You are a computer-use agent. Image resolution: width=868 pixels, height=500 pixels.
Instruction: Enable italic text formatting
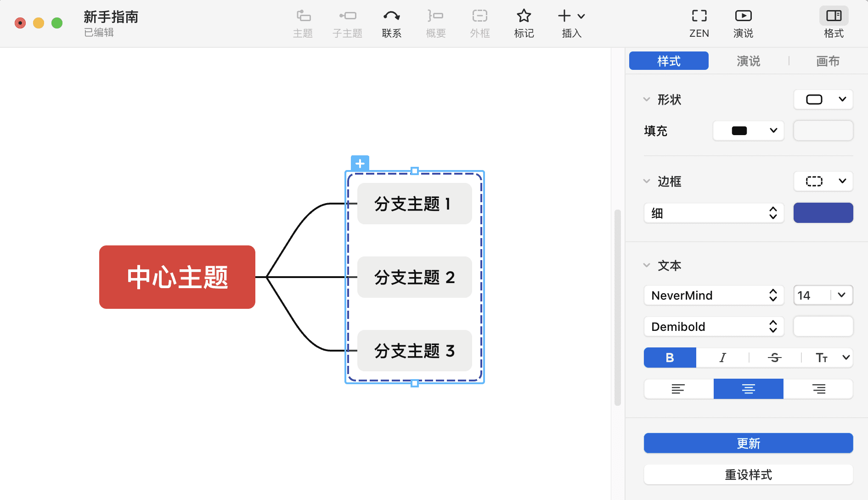tap(722, 358)
